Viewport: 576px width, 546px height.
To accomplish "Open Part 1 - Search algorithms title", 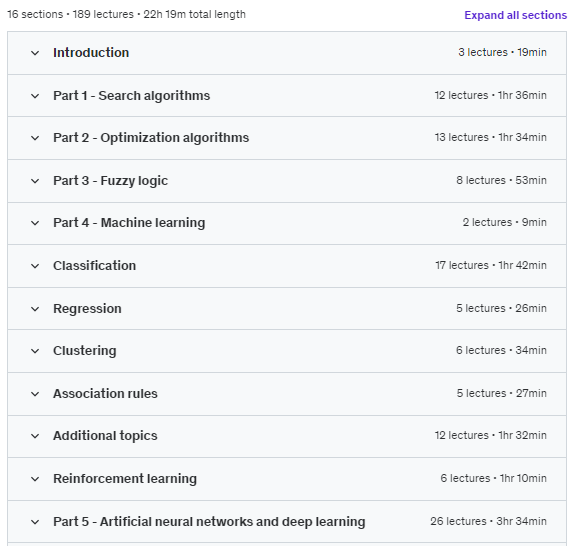I will (x=132, y=96).
